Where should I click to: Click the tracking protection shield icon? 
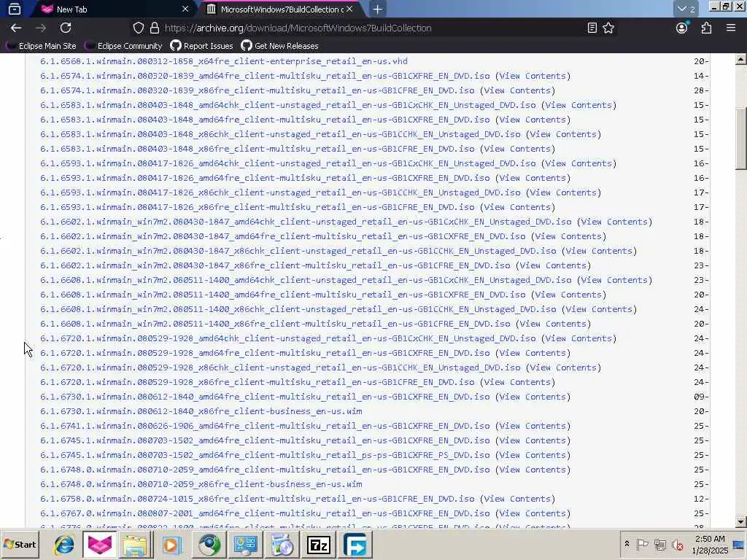[138, 28]
